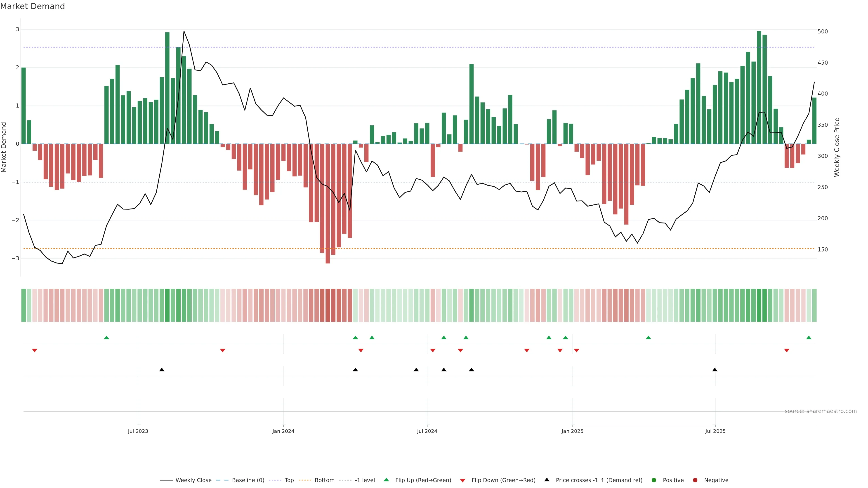Click first green flip-up marker before Jul 2023
This screenshot has width=868, height=488.
pos(106,338)
